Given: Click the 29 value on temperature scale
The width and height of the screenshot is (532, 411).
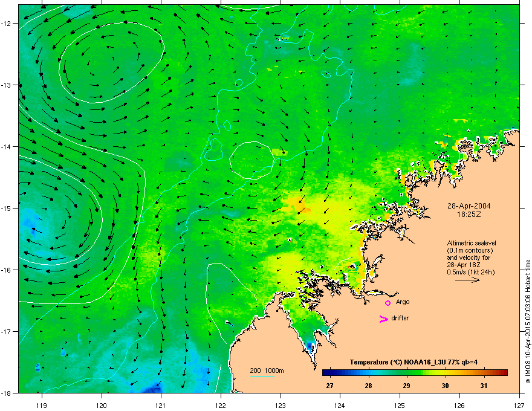Looking at the screenshot, I should 406,386.
